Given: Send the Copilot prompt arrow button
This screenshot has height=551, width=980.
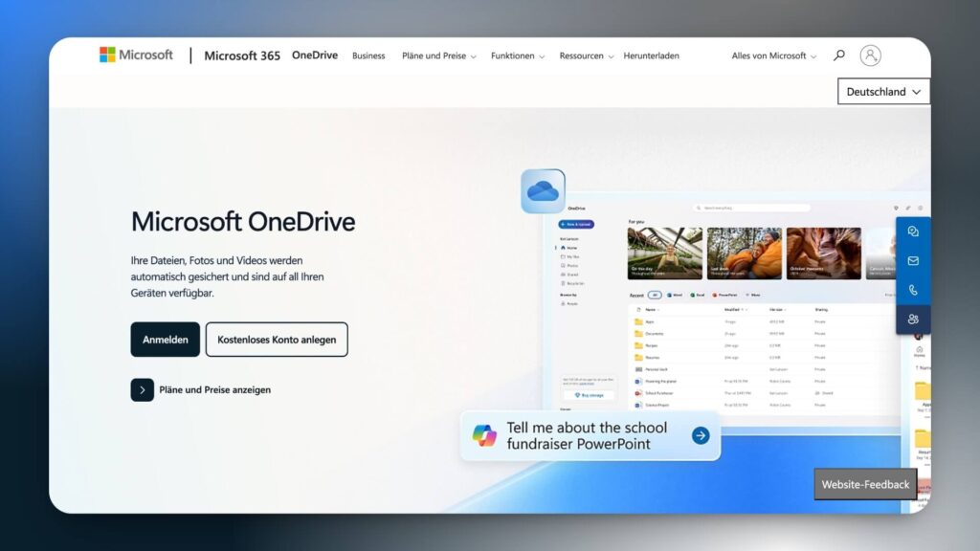Looking at the screenshot, I should pos(701,435).
